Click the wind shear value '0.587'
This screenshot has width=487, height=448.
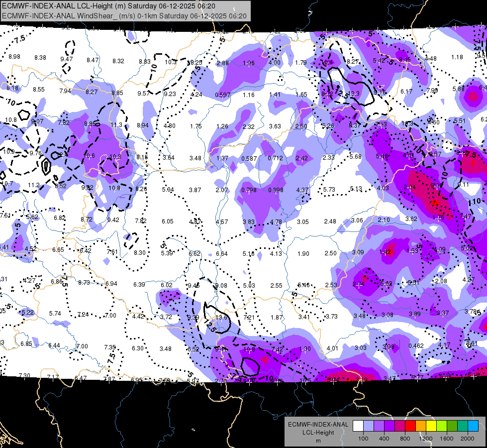tap(249, 159)
